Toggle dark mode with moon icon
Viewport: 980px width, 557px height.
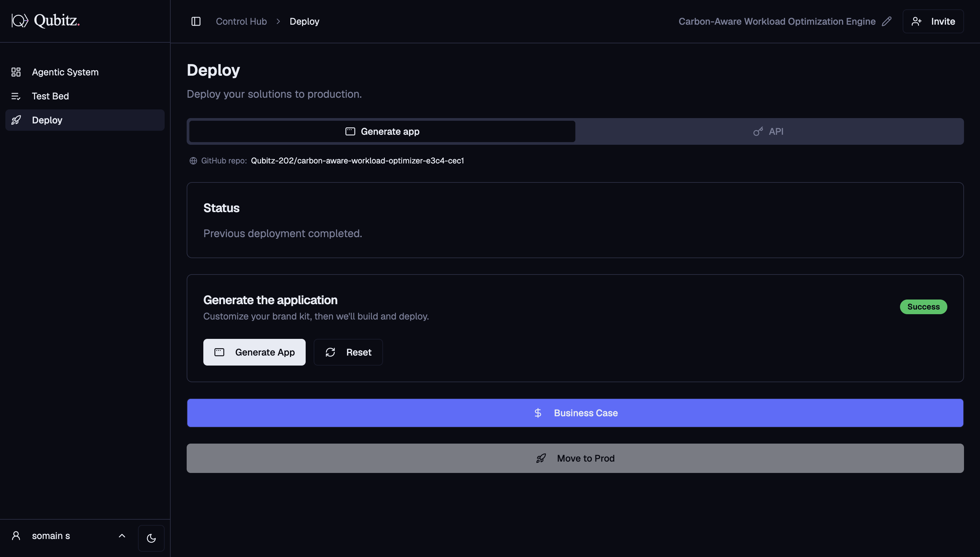click(x=151, y=538)
